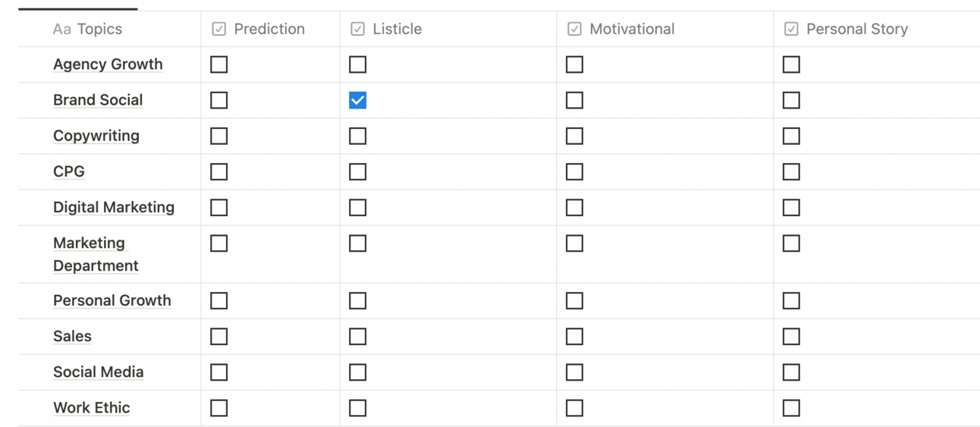Uncheck Listicle for Brand Social
This screenshot has height=427, width=980.
click(357, 100)
